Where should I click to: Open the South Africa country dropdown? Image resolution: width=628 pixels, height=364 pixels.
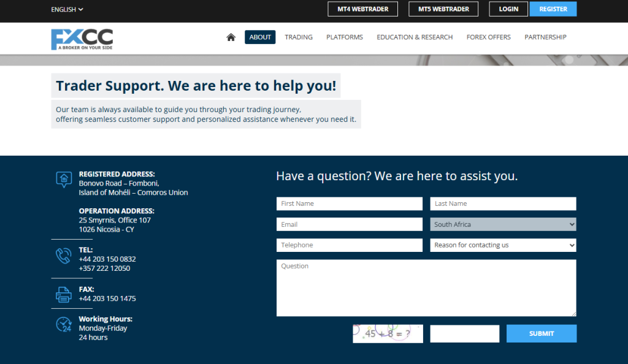[503, 224]
